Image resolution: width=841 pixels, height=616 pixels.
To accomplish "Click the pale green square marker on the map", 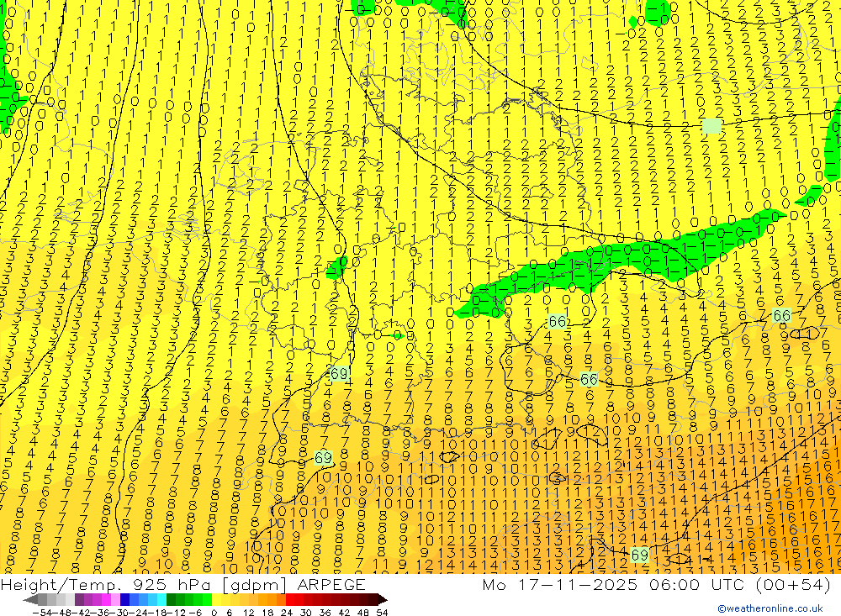I will coord(711,126).
